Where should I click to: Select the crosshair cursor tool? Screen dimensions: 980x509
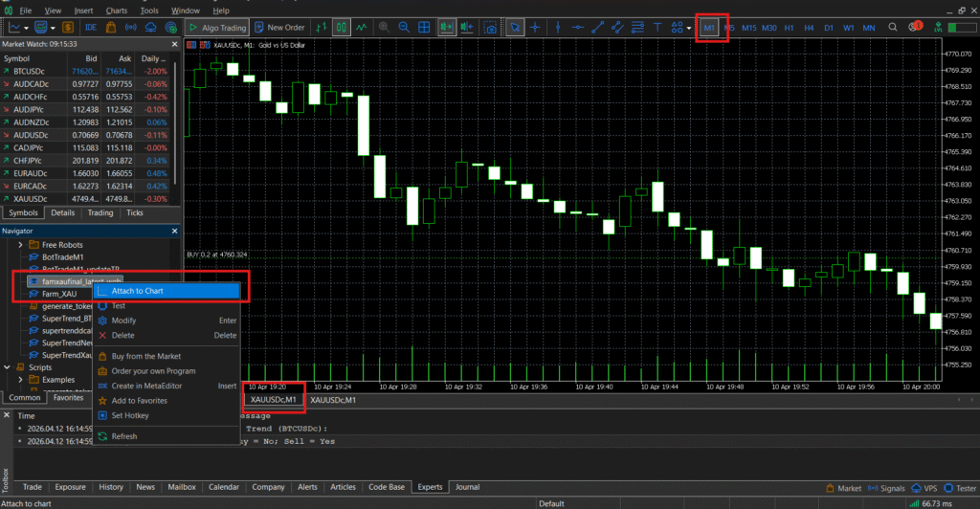click(536, 28)
